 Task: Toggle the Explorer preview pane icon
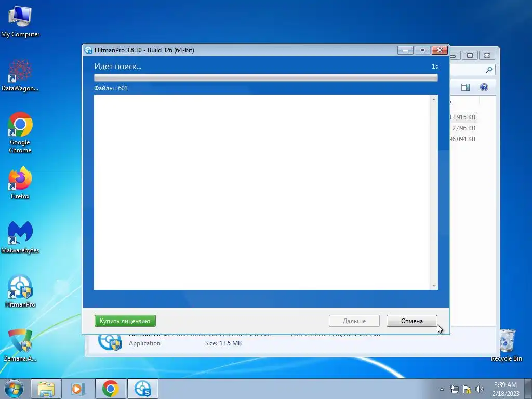(465, 87)
